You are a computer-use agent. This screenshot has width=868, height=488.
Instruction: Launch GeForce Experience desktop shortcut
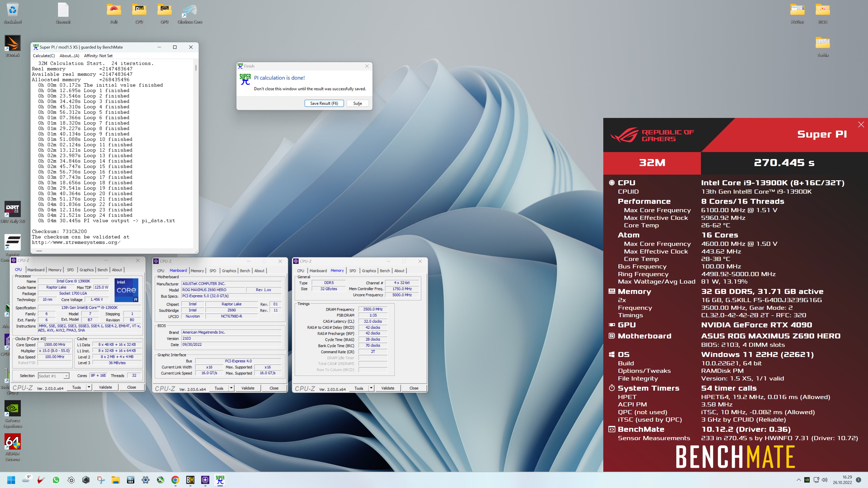pos(12,414)
